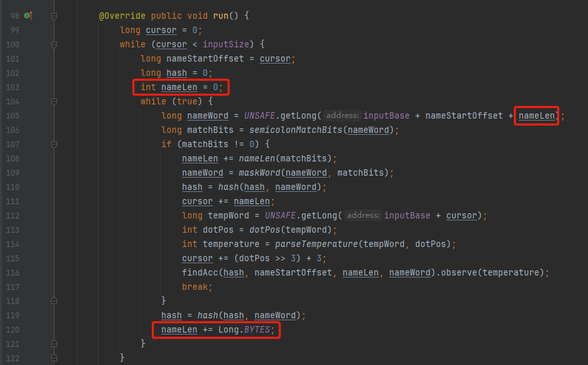Collapse the run() method fold marker
Screen dimensions: 588x365
[54, 16]
